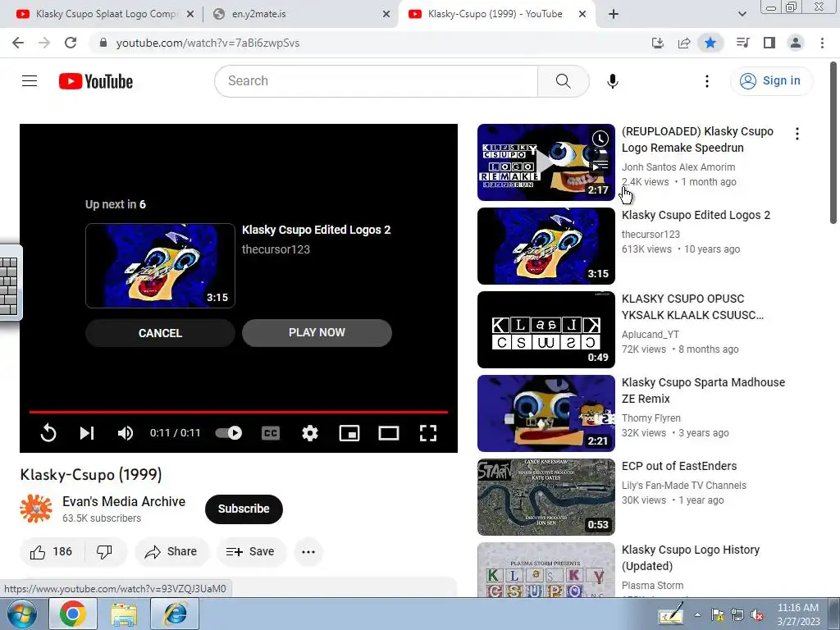
Task: Toggle Chrome side panel
Action: click(769, 43)
